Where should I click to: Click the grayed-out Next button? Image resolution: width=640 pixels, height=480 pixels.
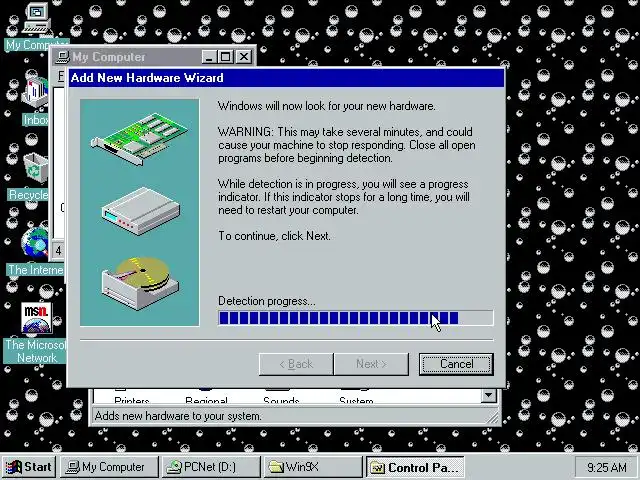(371, 364)
